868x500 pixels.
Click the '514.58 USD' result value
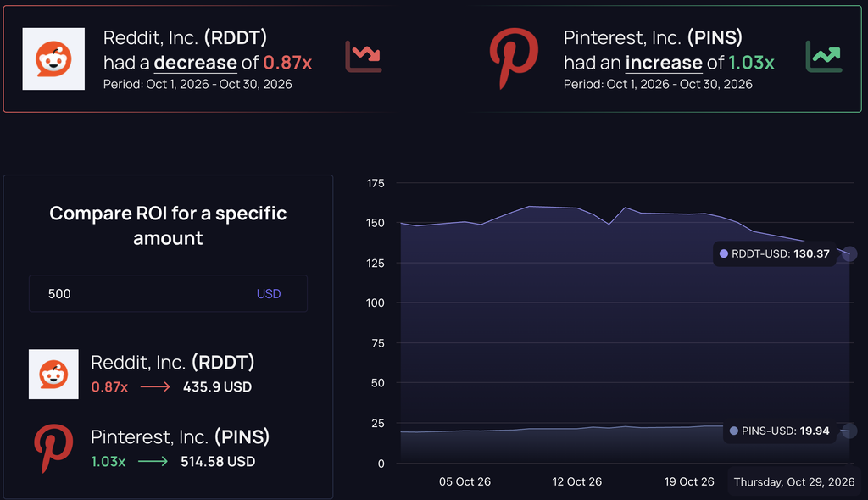218,462
